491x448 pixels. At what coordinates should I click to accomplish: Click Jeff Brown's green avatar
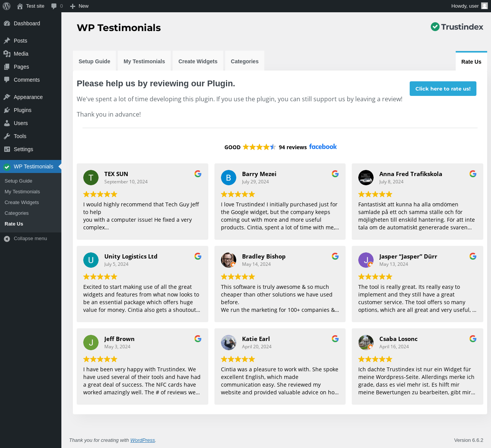91,343
